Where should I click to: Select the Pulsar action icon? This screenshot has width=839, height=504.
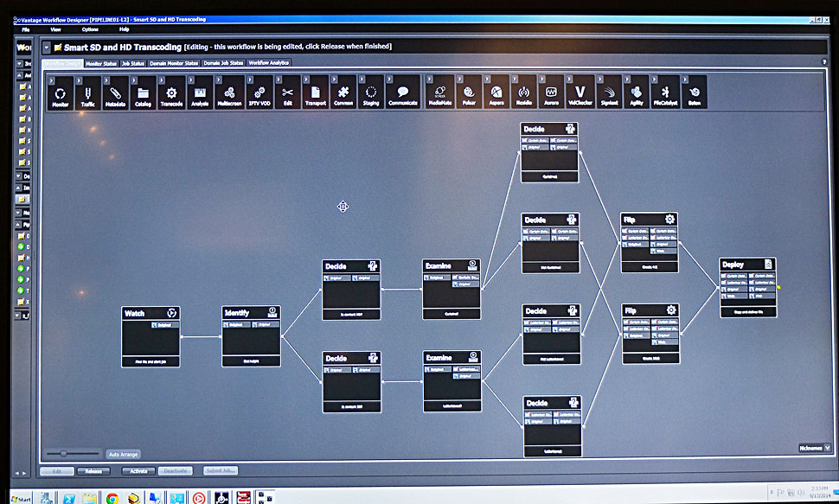(x=469, y=93)
